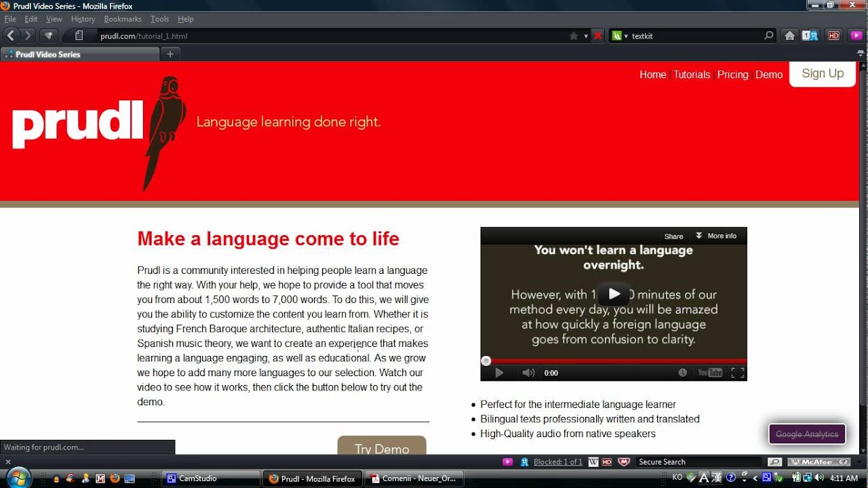Open the search engine selector dropdown
This screenshot has width=868, height=488.
pos(620,36)
